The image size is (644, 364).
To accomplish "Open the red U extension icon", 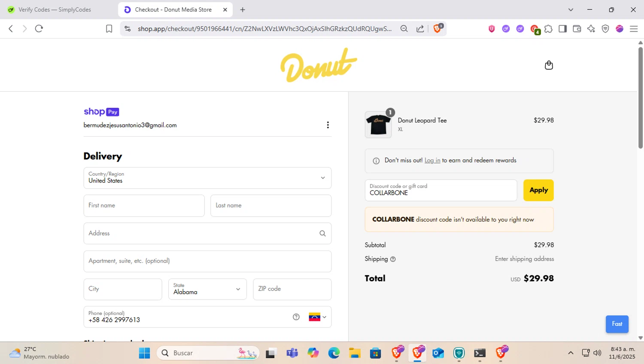I will point(492,29).
